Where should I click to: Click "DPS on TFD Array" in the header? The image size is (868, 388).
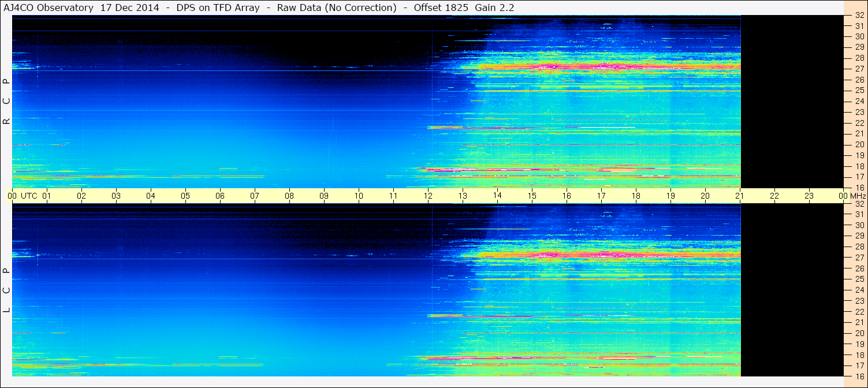pyautogui.click(x=218, y=8)
